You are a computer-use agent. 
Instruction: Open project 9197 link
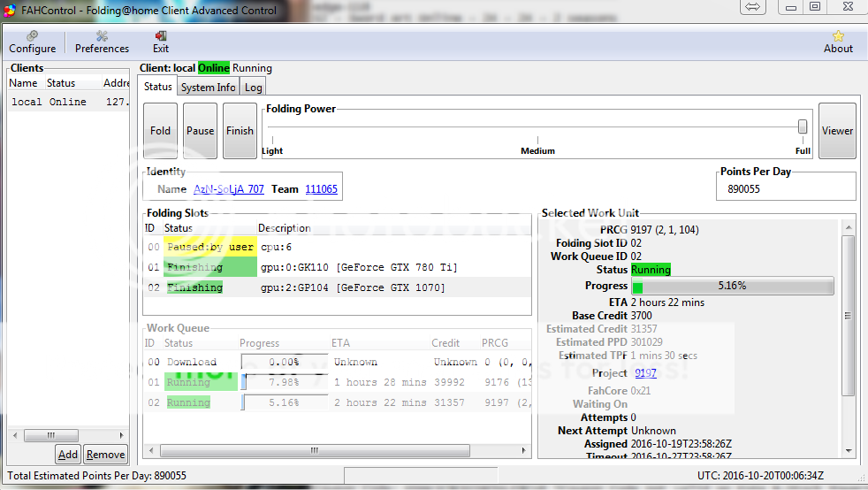coord(645,373)
